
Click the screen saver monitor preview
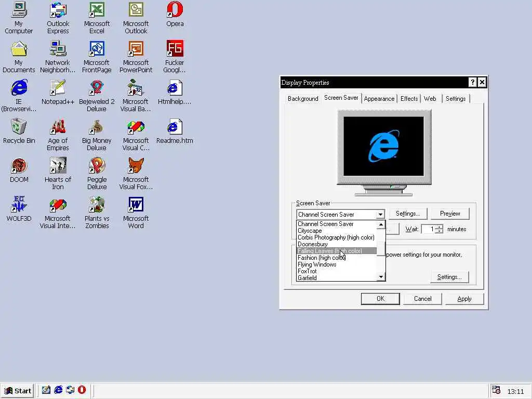pyautogui.click(x=384, y=147)
